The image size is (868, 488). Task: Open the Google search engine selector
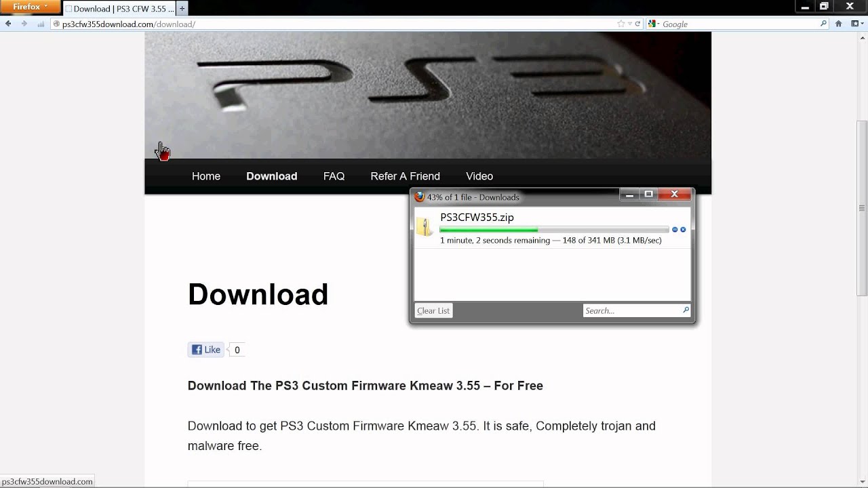pyautogui.click(x=654, y=24)
